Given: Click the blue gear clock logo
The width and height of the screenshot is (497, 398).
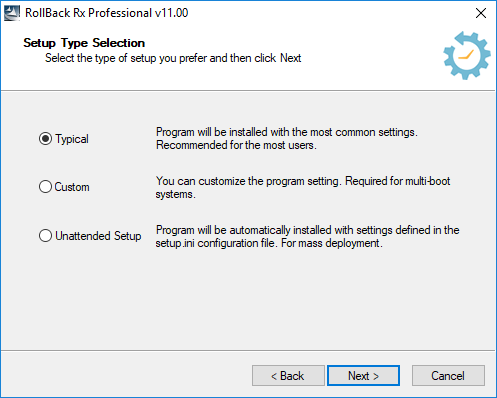Looking at the screenshot, I should click(467, 55).
